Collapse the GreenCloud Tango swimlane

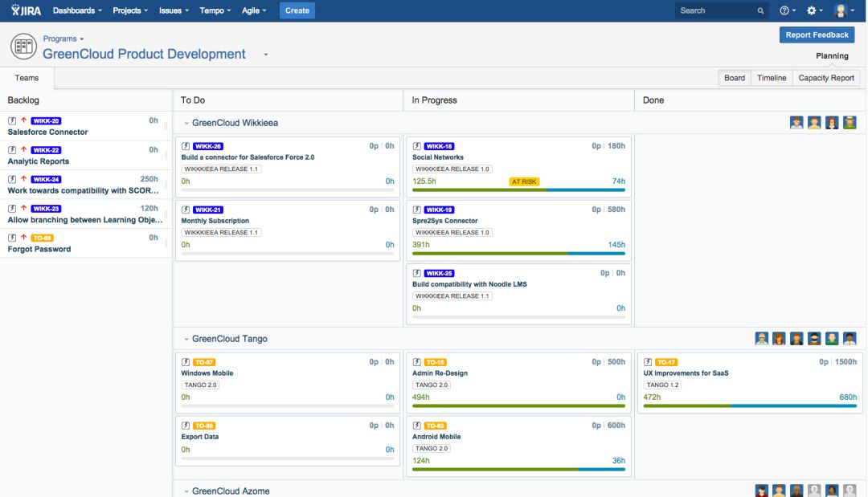coord(186,338)
